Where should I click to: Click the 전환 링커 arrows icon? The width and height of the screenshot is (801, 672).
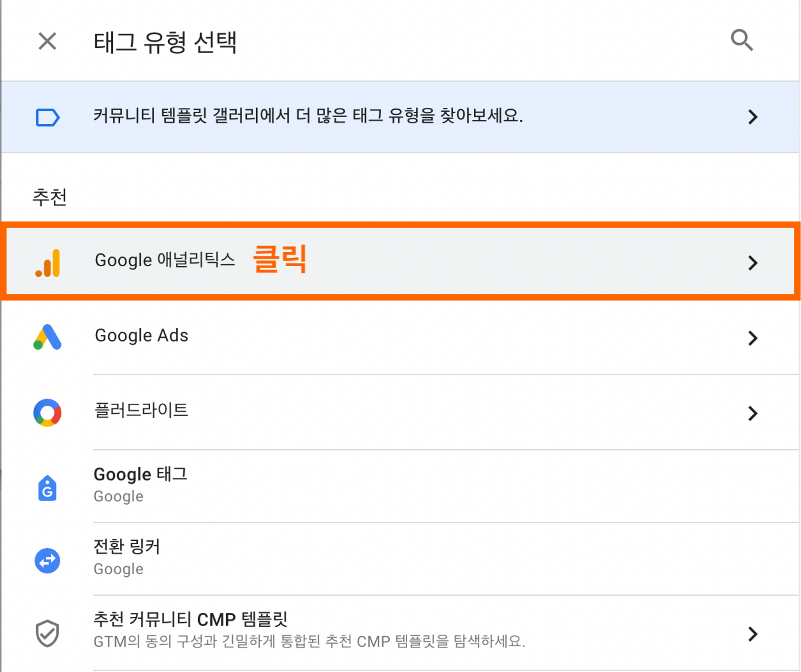click(48, 560)
